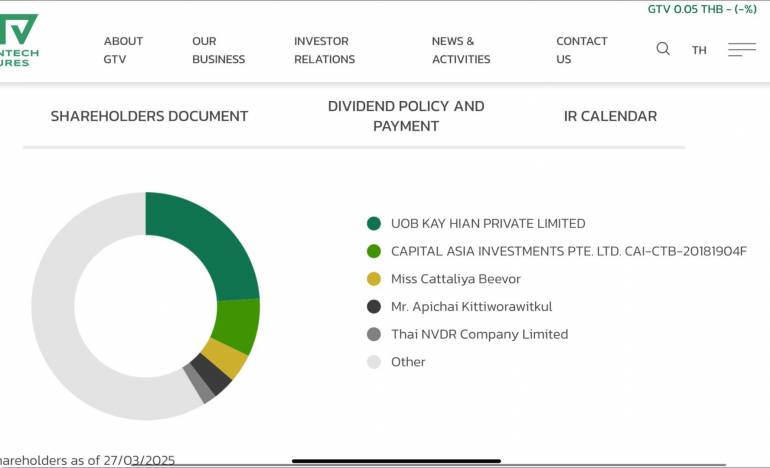Toggle Miss Cattaliya Beevor legend marker
770x468 pixels.
(374, 279)
